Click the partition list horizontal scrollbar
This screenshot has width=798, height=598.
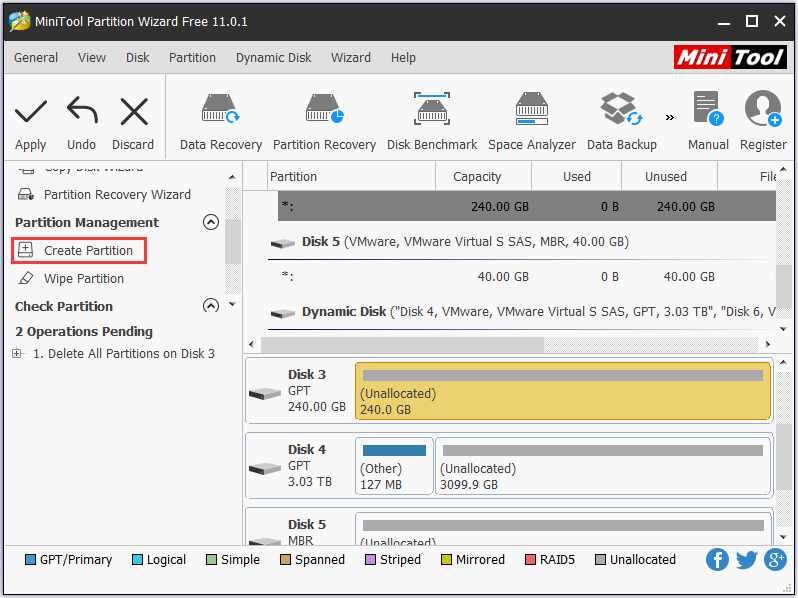coord(402,345)
